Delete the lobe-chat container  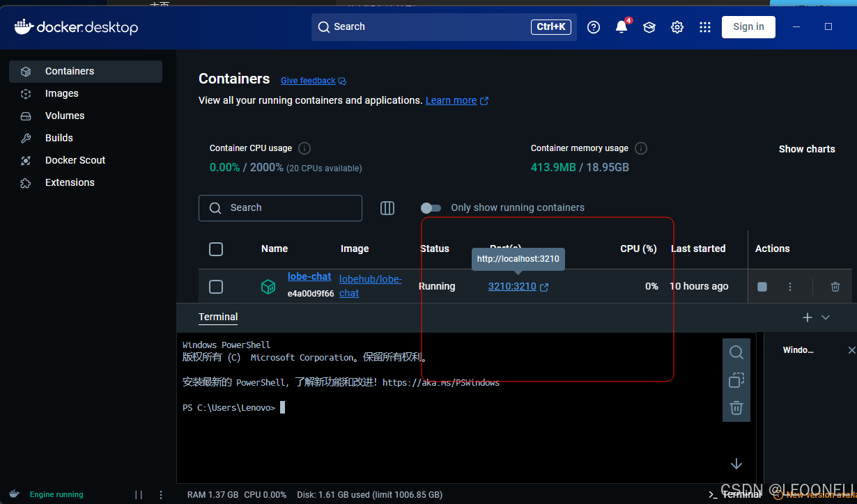click(x=835, y=287)
